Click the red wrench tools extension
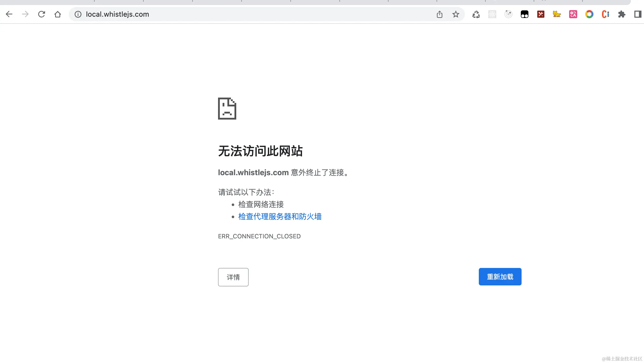 (x=541, y=14)
